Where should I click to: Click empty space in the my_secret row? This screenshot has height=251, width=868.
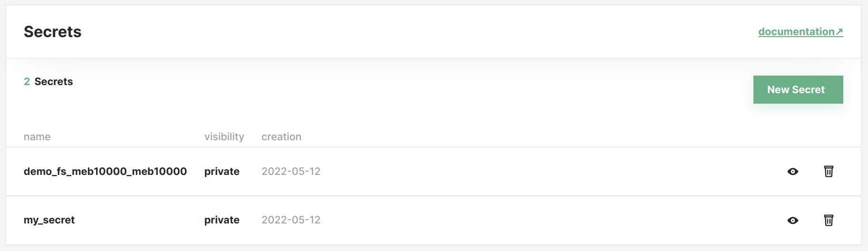pyautogui.click(x=523, y=220)
